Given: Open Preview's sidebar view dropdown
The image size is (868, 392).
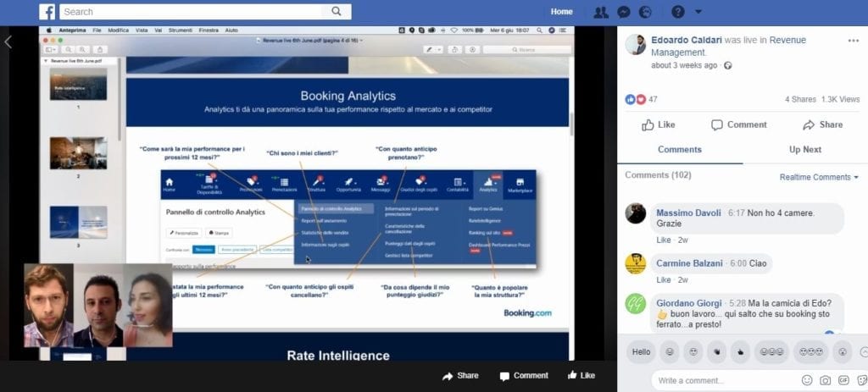Looking at the screenshot, I should [x=50, y=50].
